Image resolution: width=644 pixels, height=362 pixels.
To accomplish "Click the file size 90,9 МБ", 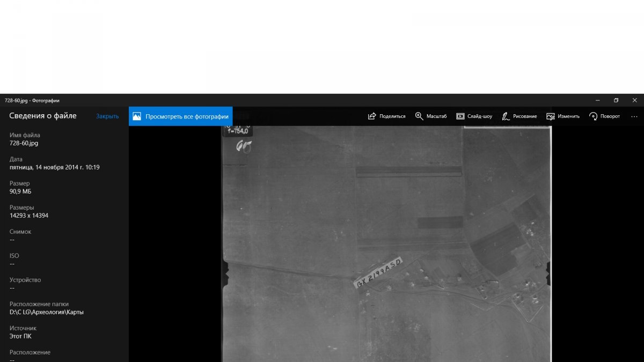I will [x=20, y=191].
